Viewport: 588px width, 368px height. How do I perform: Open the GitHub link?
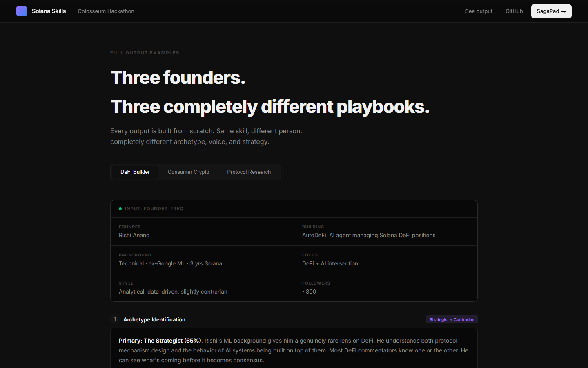[x=514, y=11]
